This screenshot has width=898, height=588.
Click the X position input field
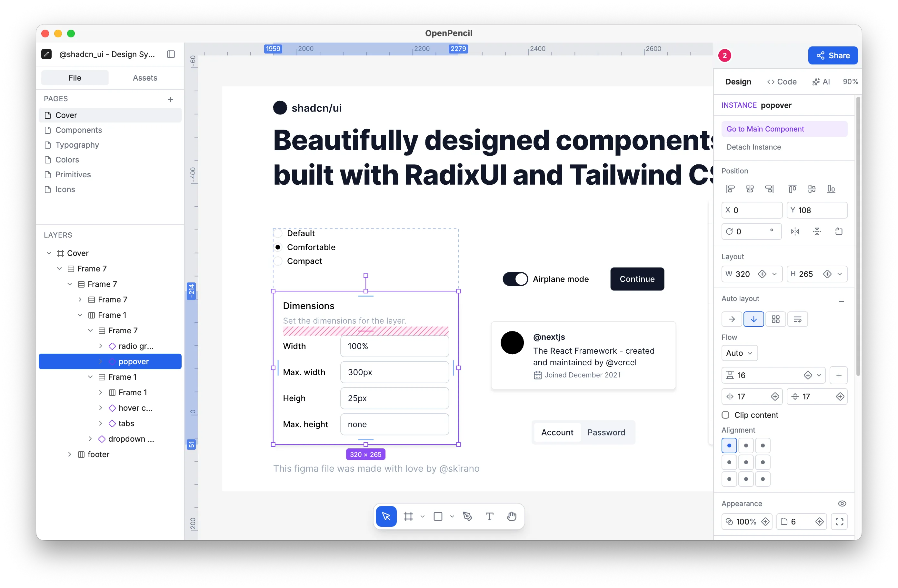[x=752, y=210]
